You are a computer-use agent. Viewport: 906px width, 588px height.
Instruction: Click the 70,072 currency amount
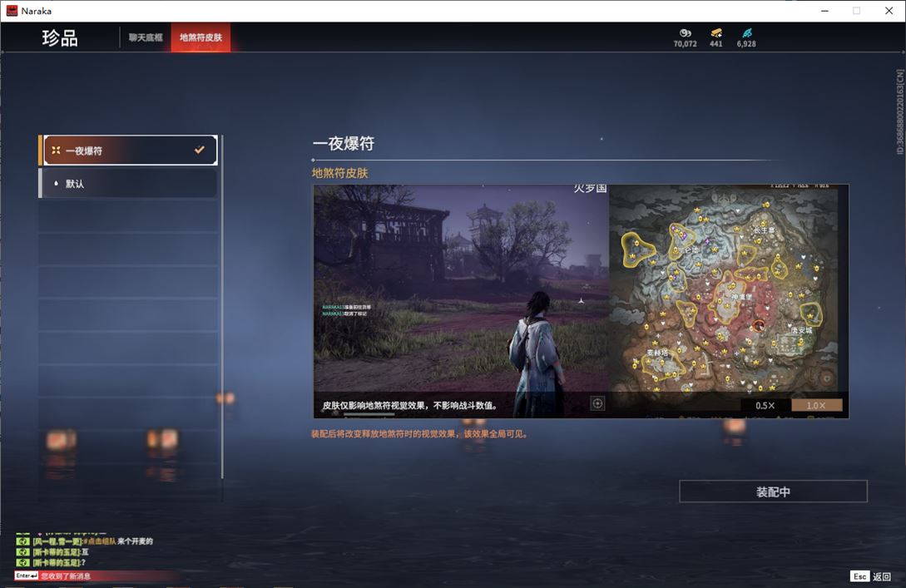click(x=686, y=44)
